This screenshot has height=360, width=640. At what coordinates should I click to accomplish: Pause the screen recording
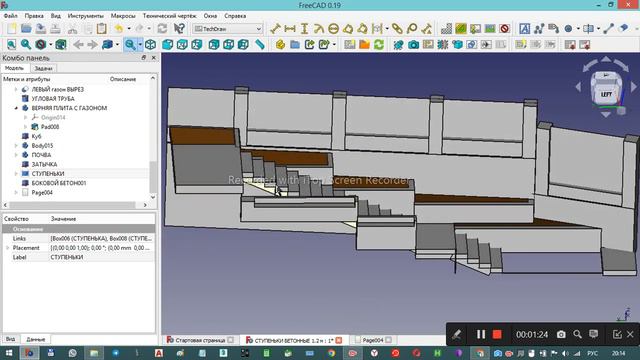pyautogui.click(x=481, y=334)
